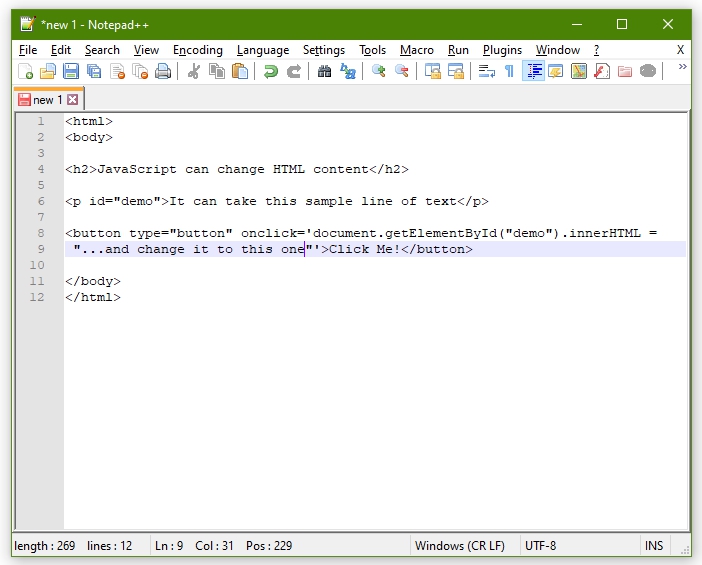Expand the toolbar overflow chevron
702x565 pixels.
pyautogui.click(x=682, y=67)
